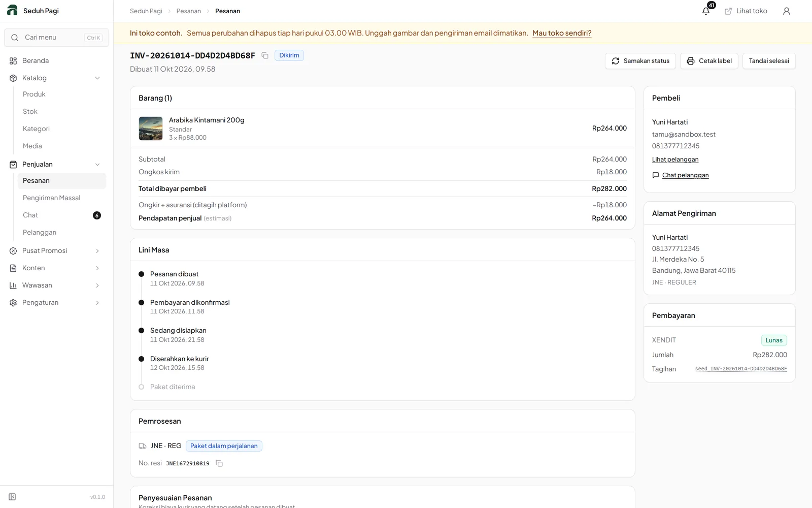812x508 pixels.
Task: Click the Lunas payment status badge
Action: [774, 340]
